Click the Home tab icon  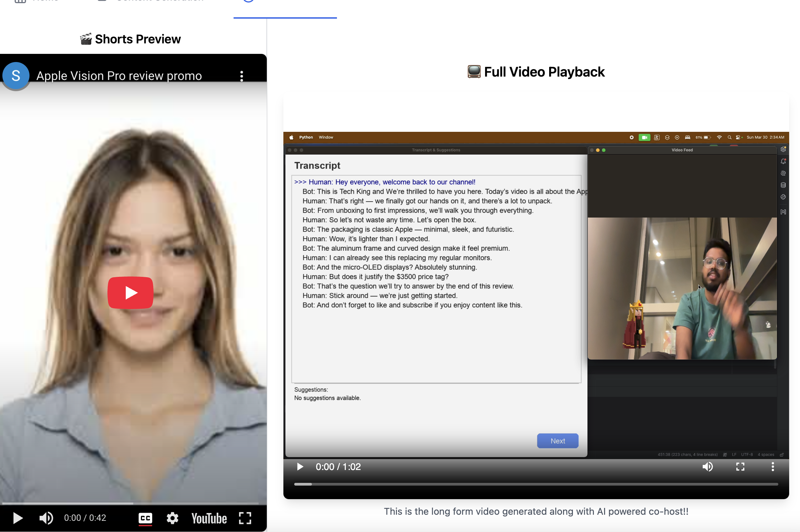pyautogui.click(x=20, y=1)
